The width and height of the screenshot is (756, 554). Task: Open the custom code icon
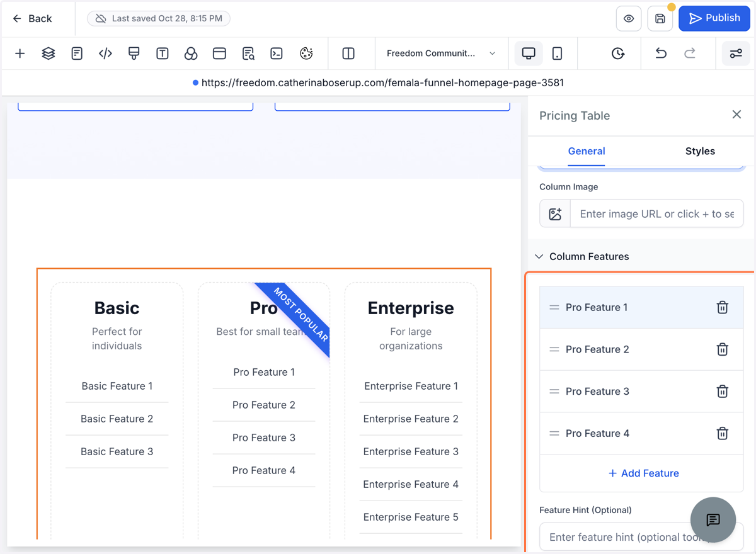pos(105,54)
